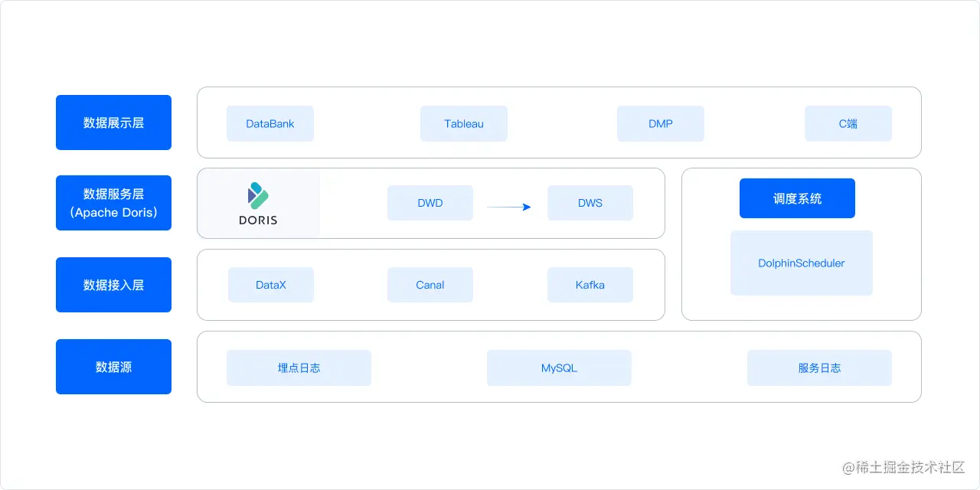Click the DataX box
Screen dimensions: 980x490
pyautogui.click(x=271, y=285)
